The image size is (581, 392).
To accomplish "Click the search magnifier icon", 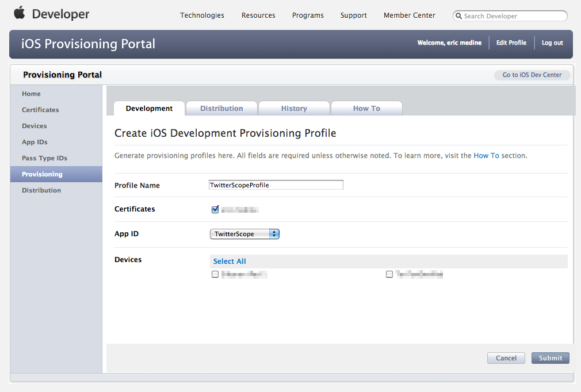I will click(458, 16).
